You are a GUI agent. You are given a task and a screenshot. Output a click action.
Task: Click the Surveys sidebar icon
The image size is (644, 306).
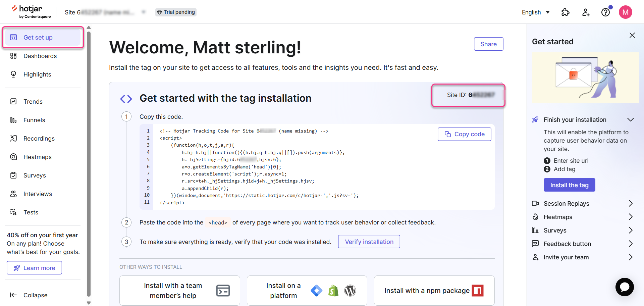coord(13,175)
